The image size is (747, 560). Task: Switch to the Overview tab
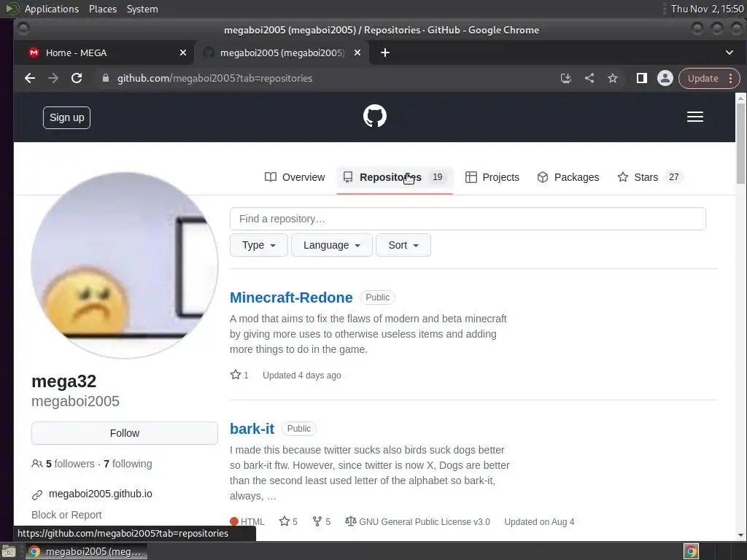tap(295, 177)
